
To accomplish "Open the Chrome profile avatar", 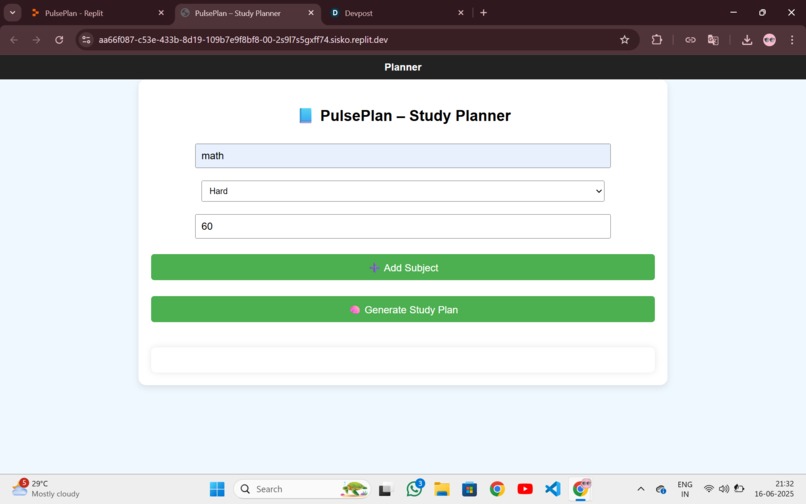I will (769, 40).
